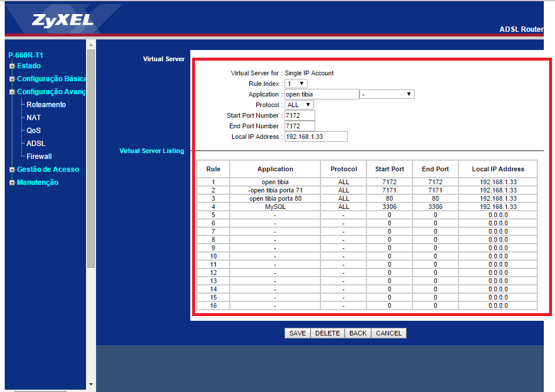Click the 192.168.1.33 cell of rule 3
The height and width of the screenshot is (392, 555).
tap(498, 199)
